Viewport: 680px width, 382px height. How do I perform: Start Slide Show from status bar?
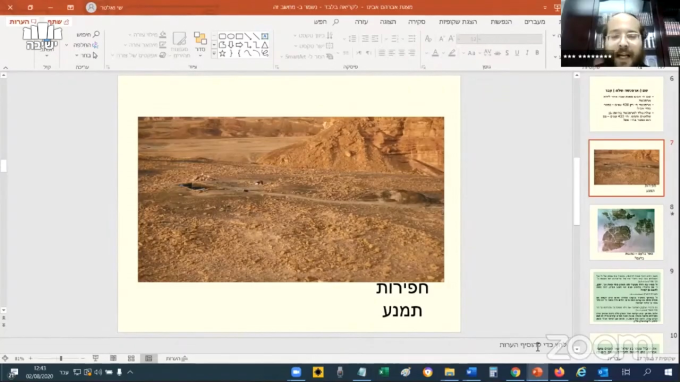pyautogui.click(x=95, y=359)
